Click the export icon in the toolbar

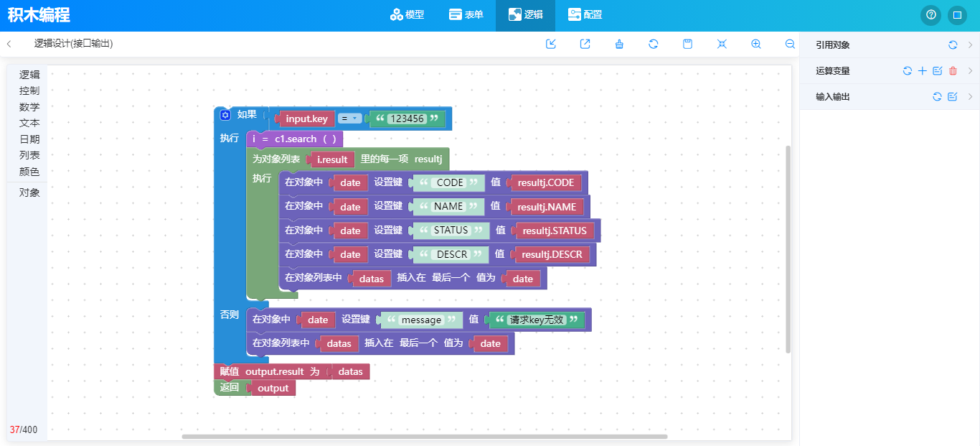point(585,44)
